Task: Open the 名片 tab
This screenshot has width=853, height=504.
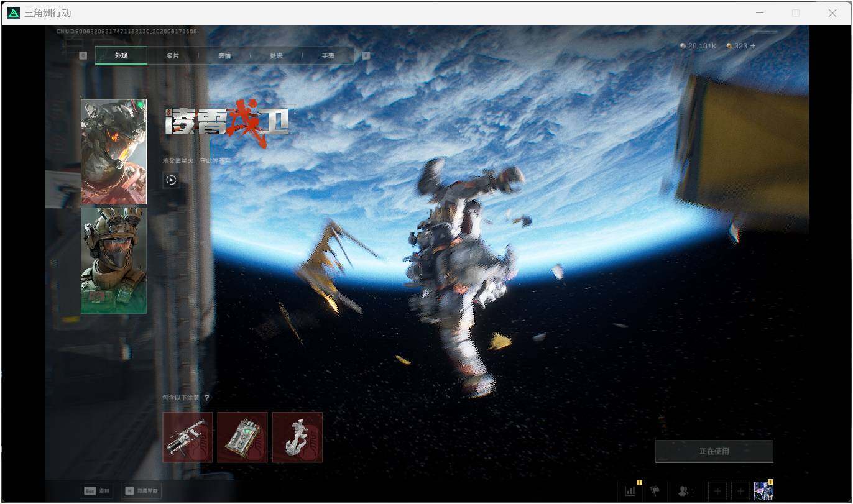Action: [173, 55]
